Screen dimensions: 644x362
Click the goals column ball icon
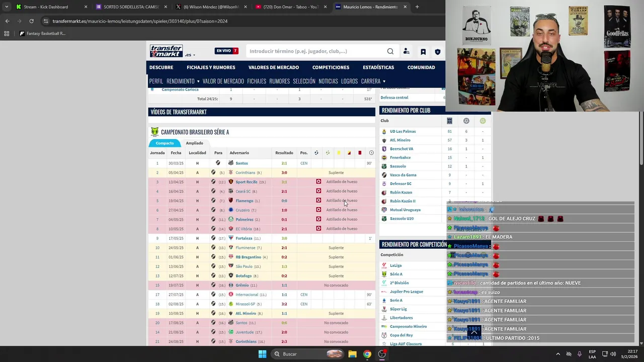[x=316, y=153]
